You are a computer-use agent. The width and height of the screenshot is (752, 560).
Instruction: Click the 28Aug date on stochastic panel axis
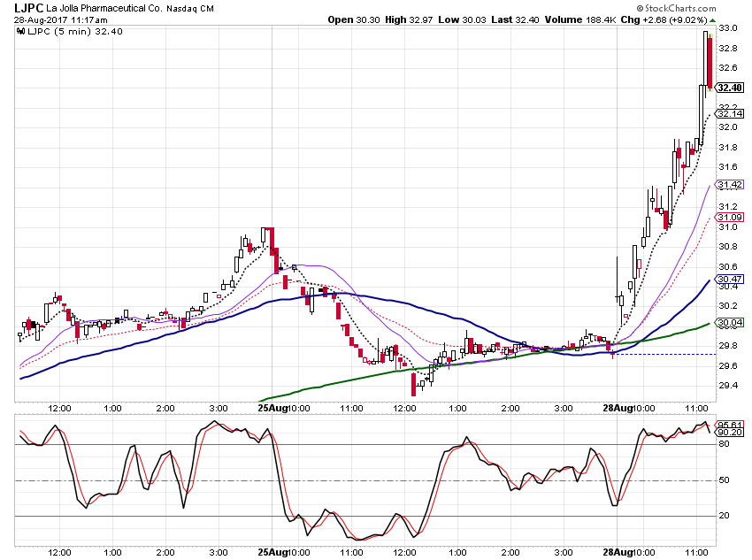[x=618, y=552]
